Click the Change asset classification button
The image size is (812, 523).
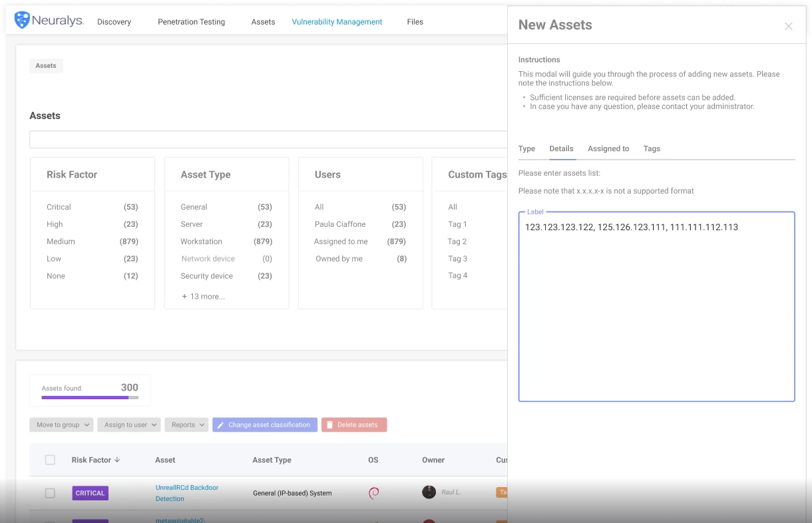(x=265, y=425)
